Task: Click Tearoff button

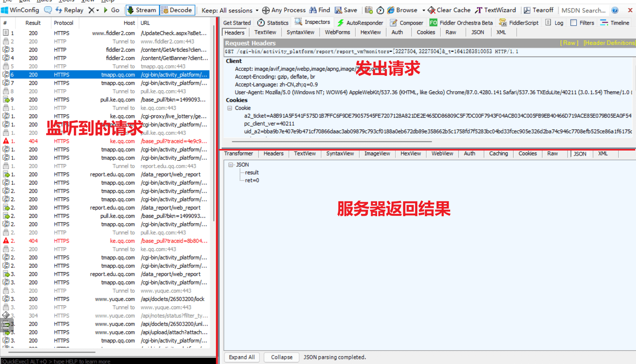Action: tap(539, 10)
